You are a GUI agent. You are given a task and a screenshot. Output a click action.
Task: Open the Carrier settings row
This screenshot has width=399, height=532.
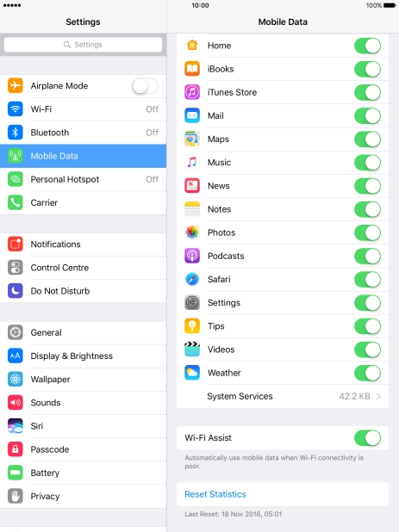[x=84, y=202]
